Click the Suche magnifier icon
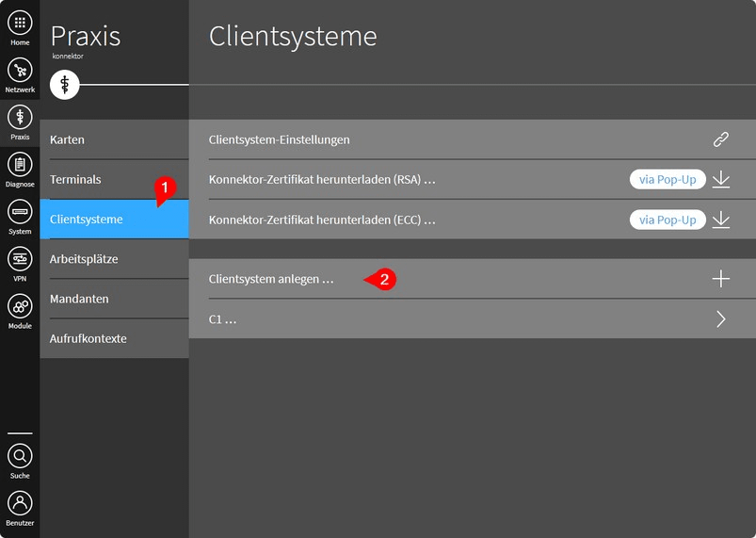 point(20,456)
